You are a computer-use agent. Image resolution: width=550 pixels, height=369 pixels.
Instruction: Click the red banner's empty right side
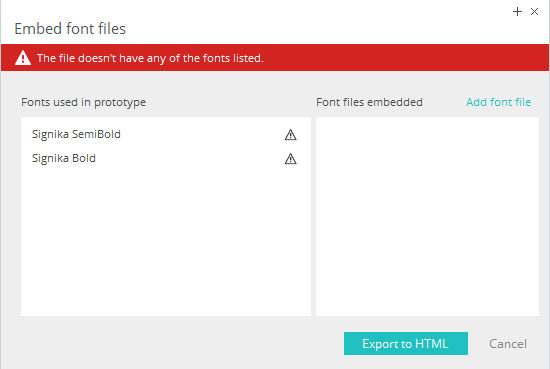click(x=407, y=58)
